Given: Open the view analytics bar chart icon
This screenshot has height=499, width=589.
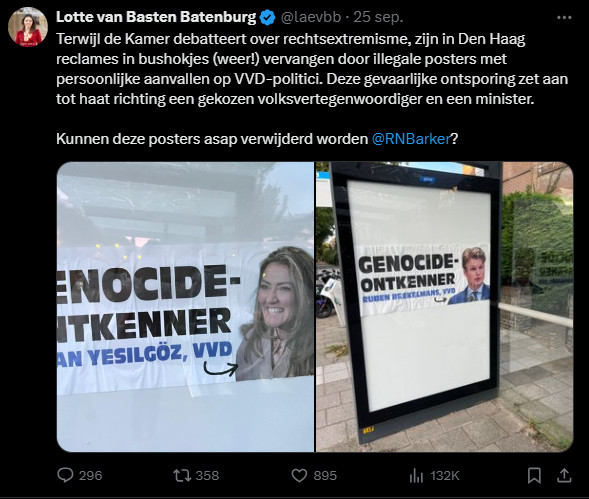Looking at the screenshot, I should (416, 476).
